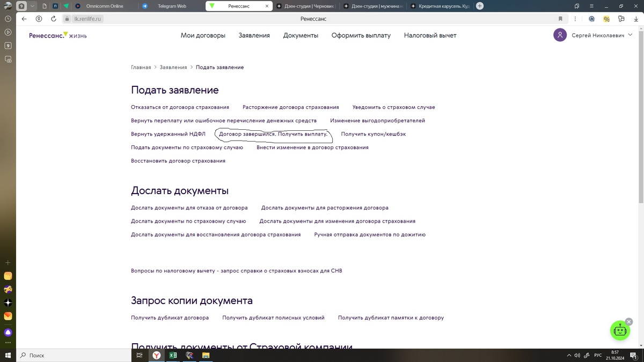Open Task View icon on the taskbar
Screen dimensions: 644x362
click(140, 355)
